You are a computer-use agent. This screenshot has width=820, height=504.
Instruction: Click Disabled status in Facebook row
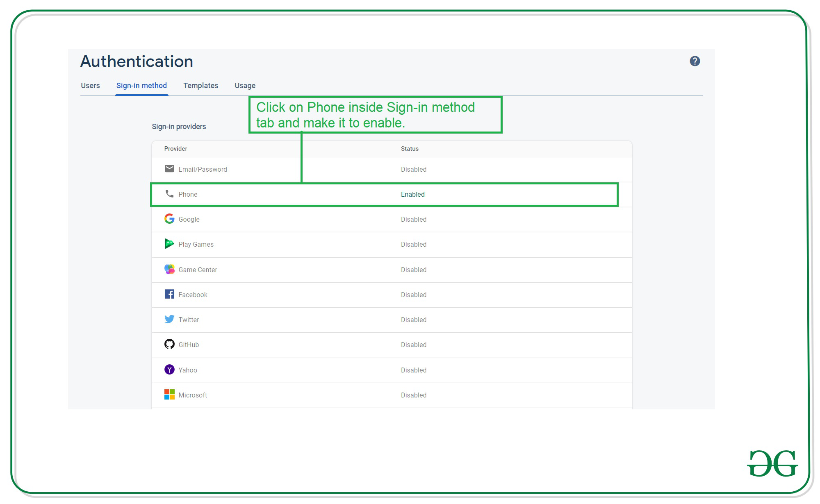point(414,295)
